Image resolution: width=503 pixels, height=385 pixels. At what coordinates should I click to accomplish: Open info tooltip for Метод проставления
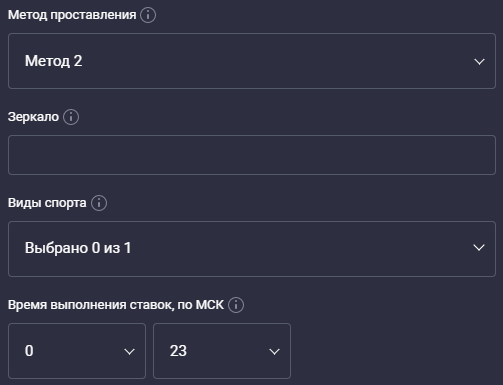[x=148, y=15]
